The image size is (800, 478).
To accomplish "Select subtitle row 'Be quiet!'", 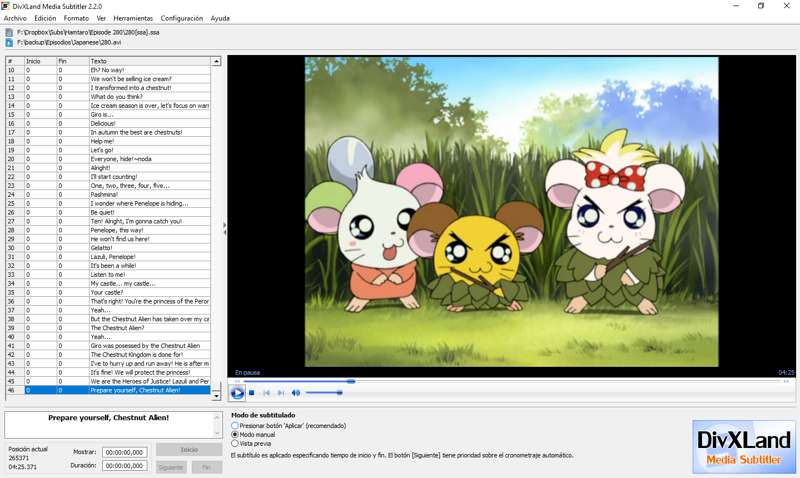I will 108,212.
